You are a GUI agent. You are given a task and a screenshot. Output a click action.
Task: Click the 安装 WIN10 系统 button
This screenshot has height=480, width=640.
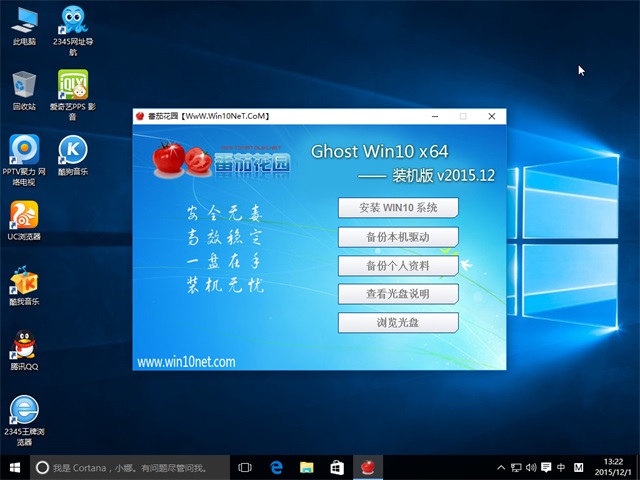398,208
